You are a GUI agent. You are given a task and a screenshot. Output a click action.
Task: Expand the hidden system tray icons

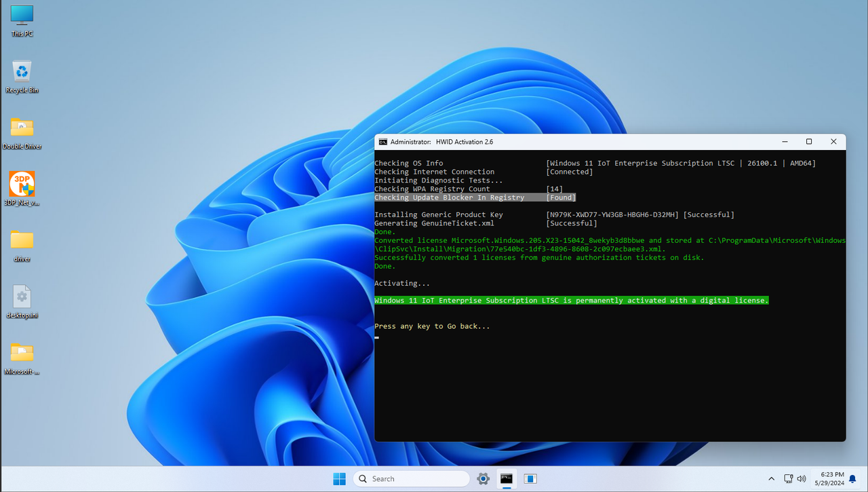click(771, 478)
